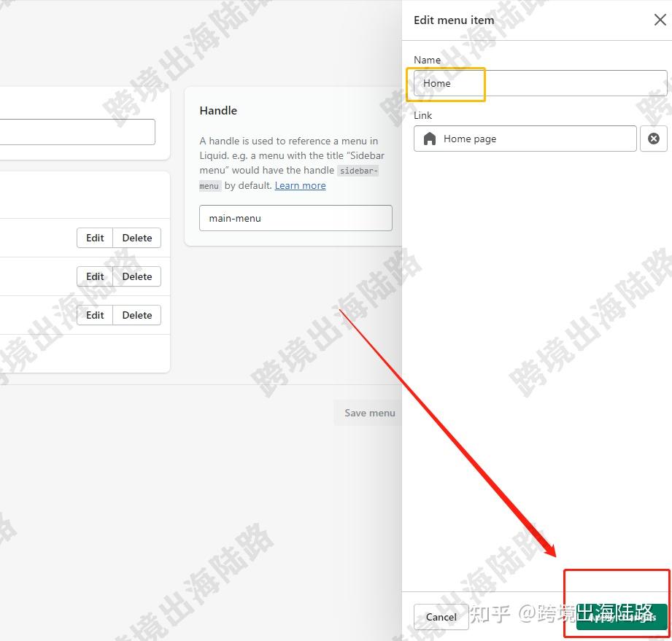
Task: Open the Learn more link about handles
Action: pyautogui.click(x=300, y=185)
